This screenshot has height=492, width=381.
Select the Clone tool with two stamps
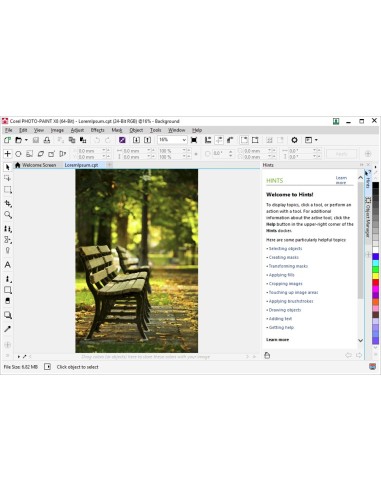8,229
